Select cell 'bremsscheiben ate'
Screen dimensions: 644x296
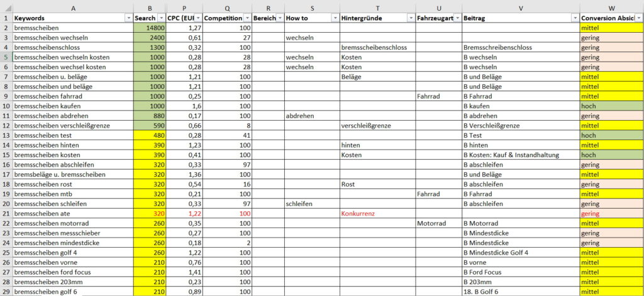[73, 214]
